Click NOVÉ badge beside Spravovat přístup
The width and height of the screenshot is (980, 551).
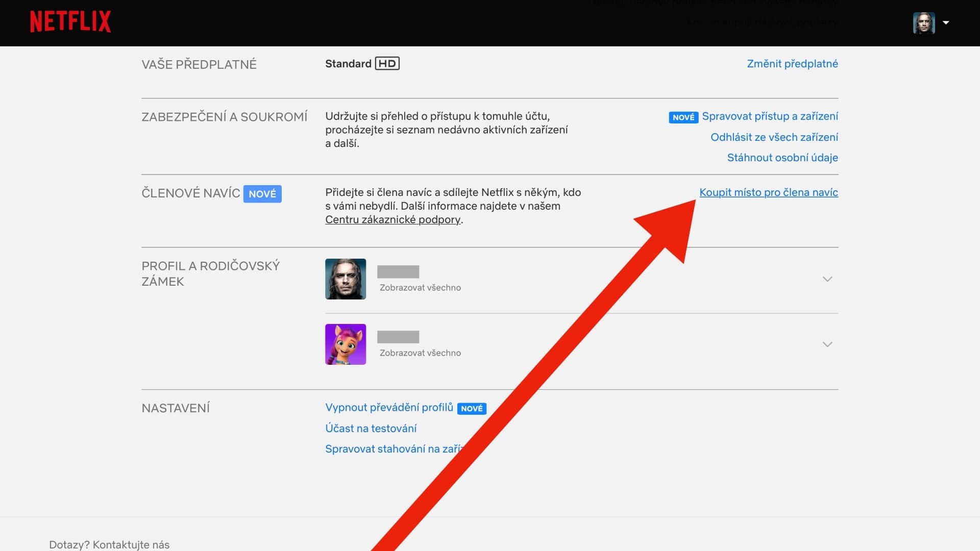coord(683,117)
